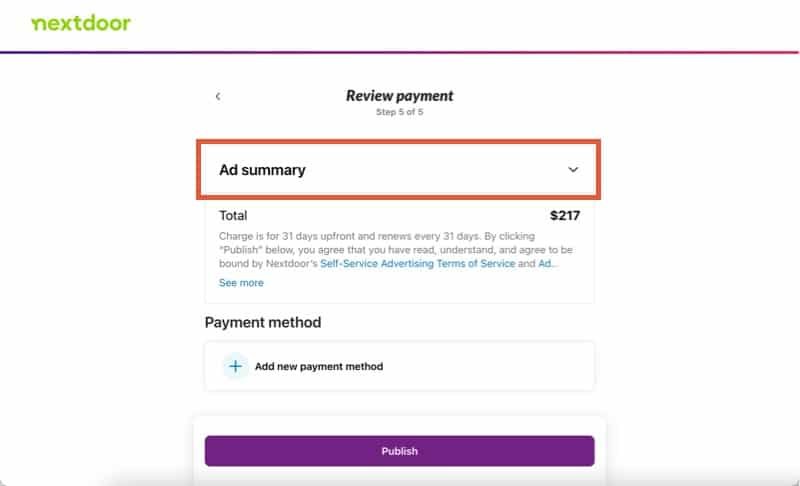Click the Ad summary title text

[x=262, y=170]
